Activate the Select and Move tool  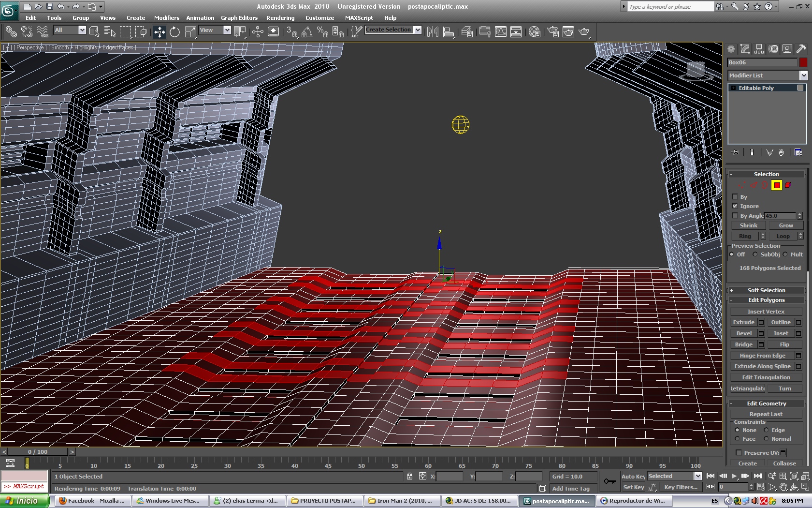point(159,32)
